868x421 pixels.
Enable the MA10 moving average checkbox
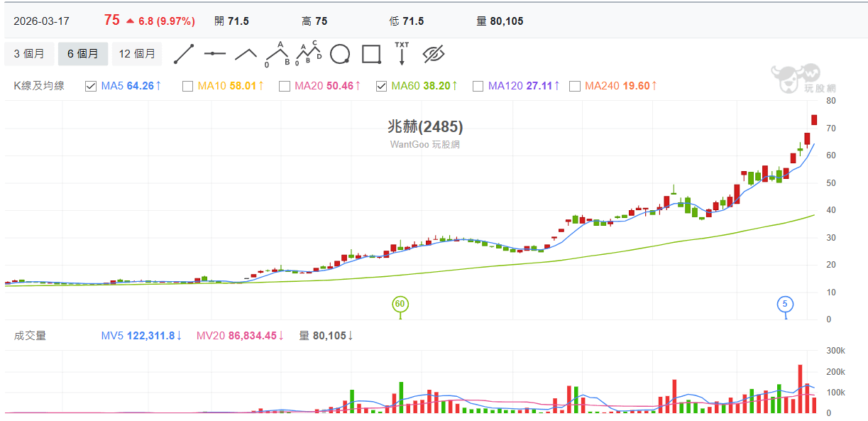(187, 86)
